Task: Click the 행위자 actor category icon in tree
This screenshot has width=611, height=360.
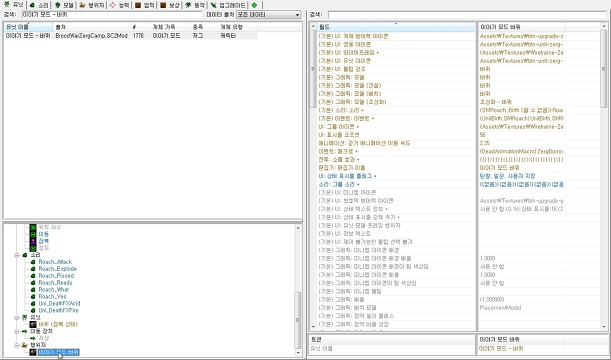Action: pos(25,345)
